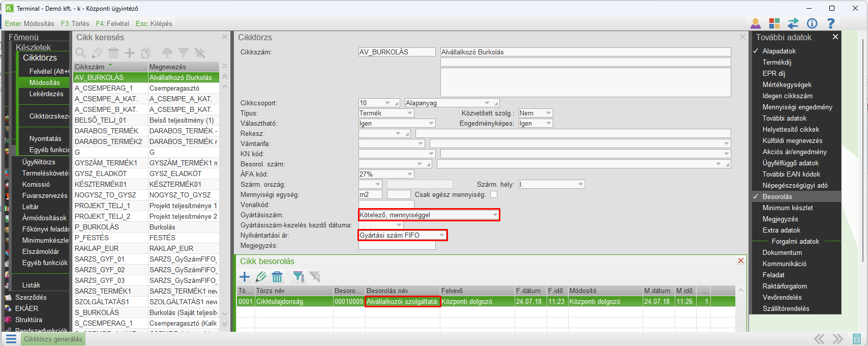868x346 pixels.
Task: Jump to the first row of the Cikk keresés list
Action: pyautogui.click(x=225, y=67)
